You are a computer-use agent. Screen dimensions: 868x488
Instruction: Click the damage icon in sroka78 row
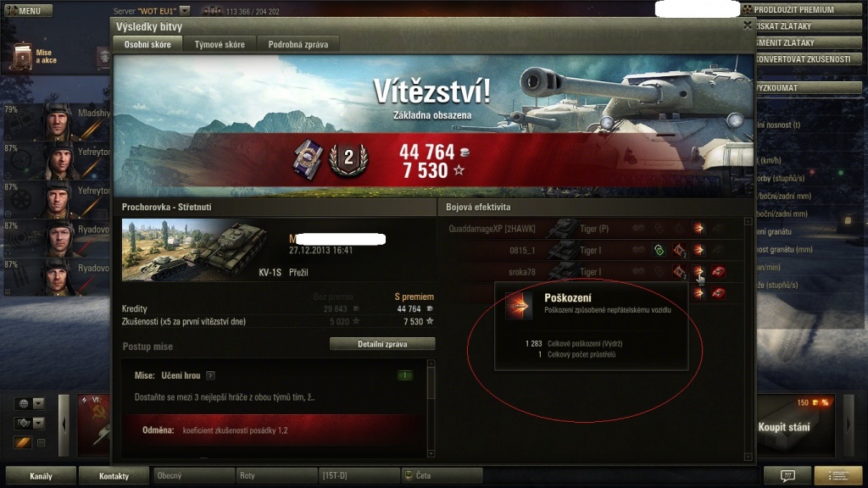(698, 271)
